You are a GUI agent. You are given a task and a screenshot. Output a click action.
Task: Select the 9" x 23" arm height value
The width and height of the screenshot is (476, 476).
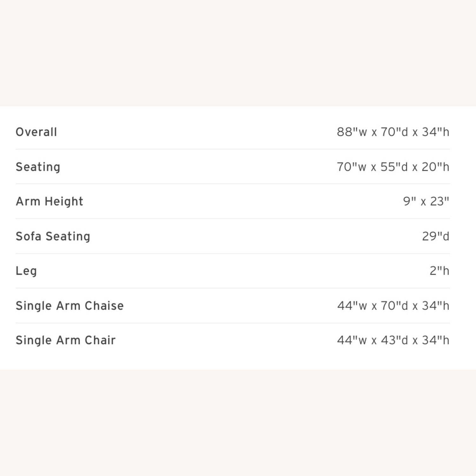coord(426,202)
